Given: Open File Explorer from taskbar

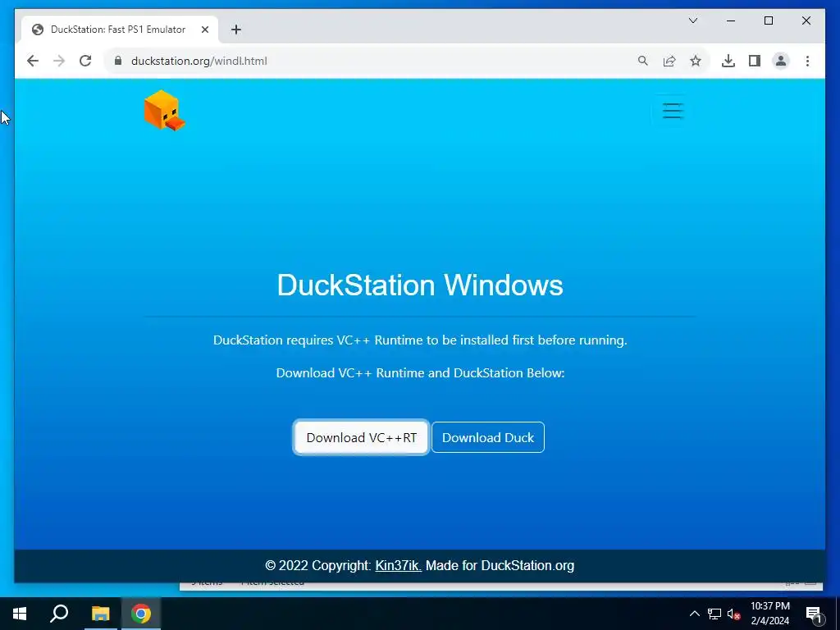Looking at the screenshot, I should pos(100,614).
